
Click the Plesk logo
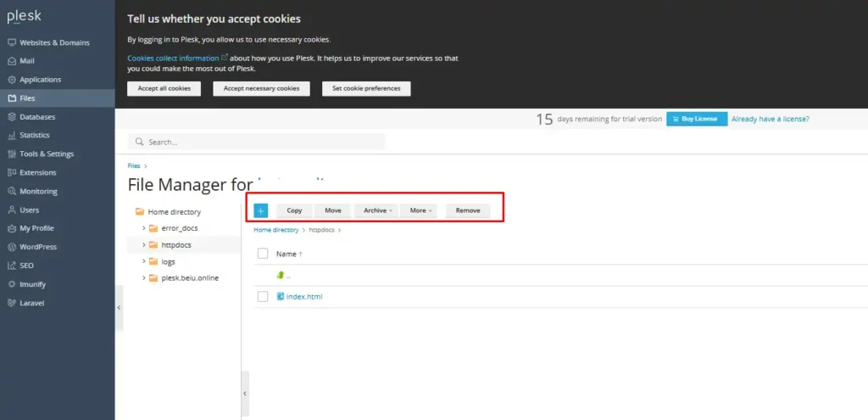coord(24,17)
